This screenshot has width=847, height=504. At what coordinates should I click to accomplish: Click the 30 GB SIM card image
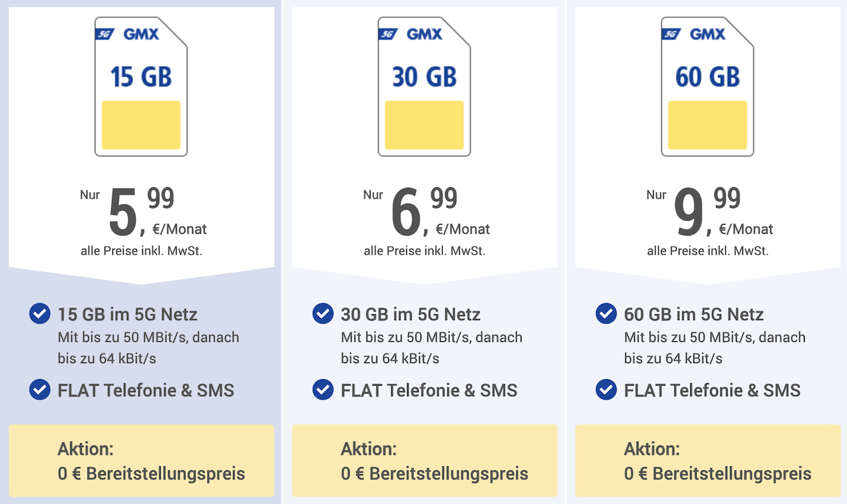[424, 87]
